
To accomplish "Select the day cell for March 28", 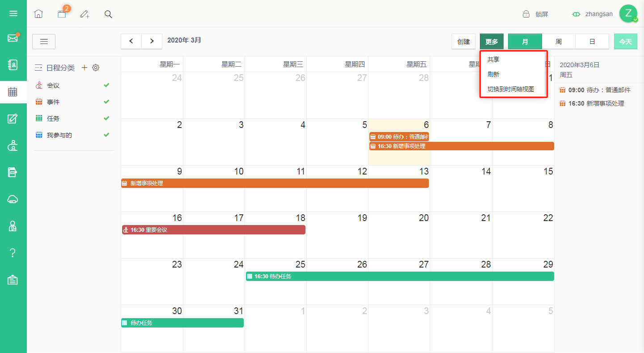I will 461,281.
